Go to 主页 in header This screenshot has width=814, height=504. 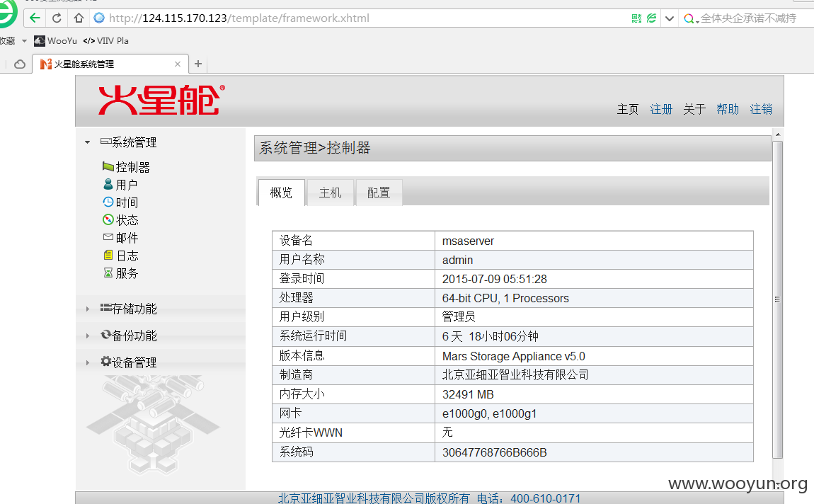pyautogui.click(x=627, y=109)
